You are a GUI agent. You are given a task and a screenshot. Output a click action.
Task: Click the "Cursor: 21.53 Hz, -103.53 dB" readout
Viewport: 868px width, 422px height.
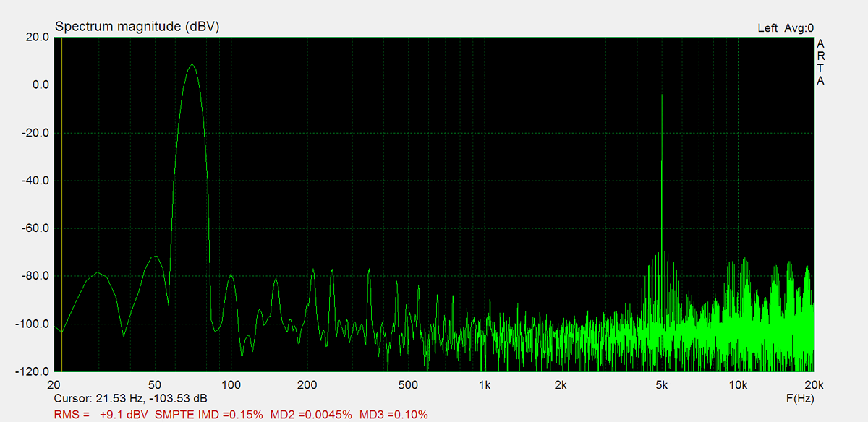click(x=131, y=399)
